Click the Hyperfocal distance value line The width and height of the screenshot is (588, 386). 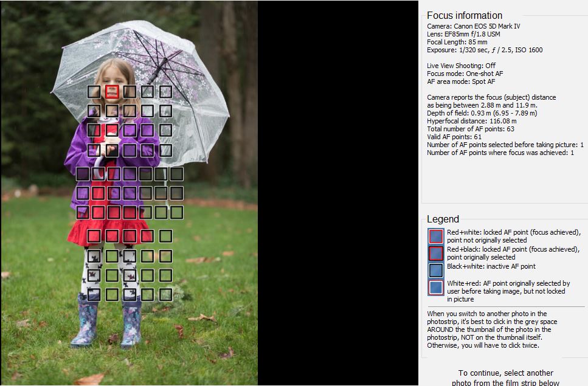tap(471, 121)
